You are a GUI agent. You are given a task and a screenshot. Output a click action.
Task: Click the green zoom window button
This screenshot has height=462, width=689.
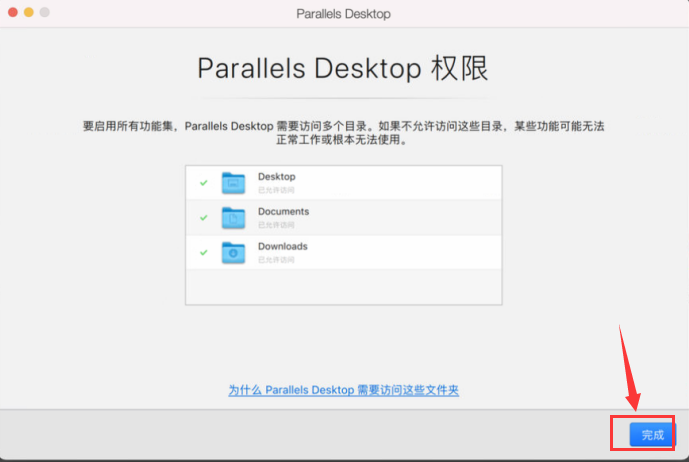click(x=46, y=13)
